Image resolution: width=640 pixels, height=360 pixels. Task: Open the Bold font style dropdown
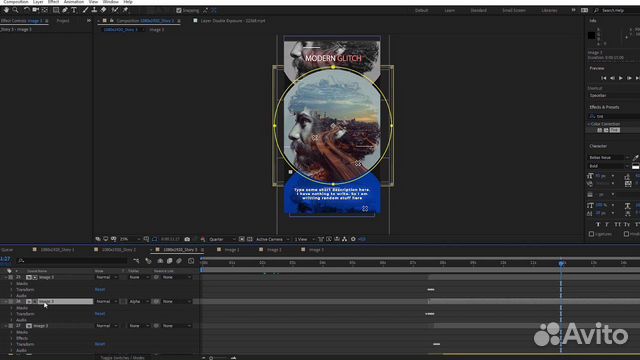pos(609,166)
